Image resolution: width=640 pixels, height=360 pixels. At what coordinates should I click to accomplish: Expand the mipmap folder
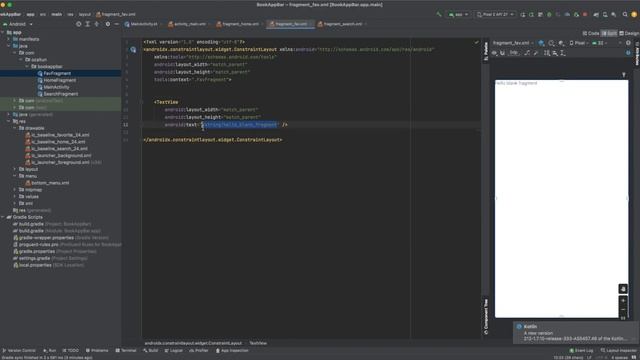point(15,190)
